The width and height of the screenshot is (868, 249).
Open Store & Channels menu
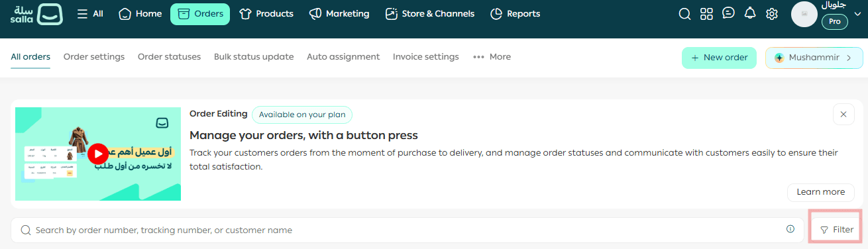430,14
